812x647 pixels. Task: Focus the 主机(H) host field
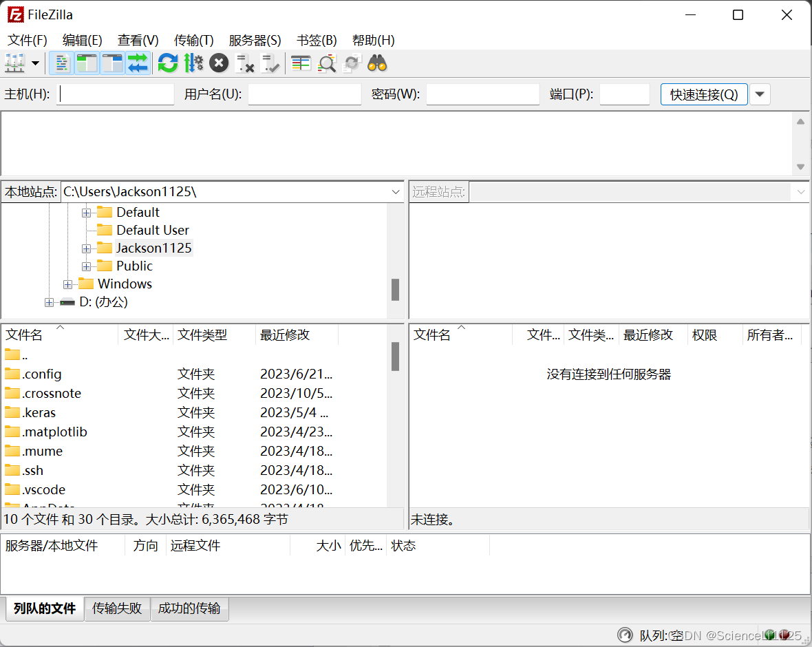[x=115, y=94]
